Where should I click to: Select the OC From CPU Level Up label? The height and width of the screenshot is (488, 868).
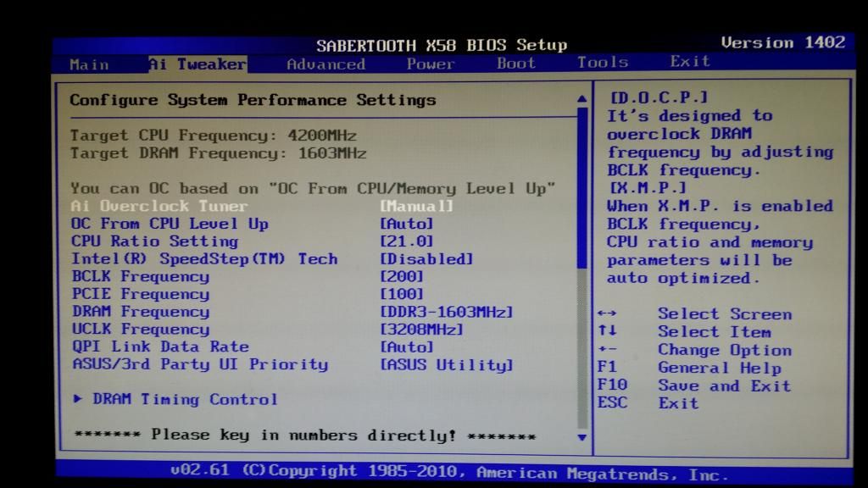(x=170, y=224)
